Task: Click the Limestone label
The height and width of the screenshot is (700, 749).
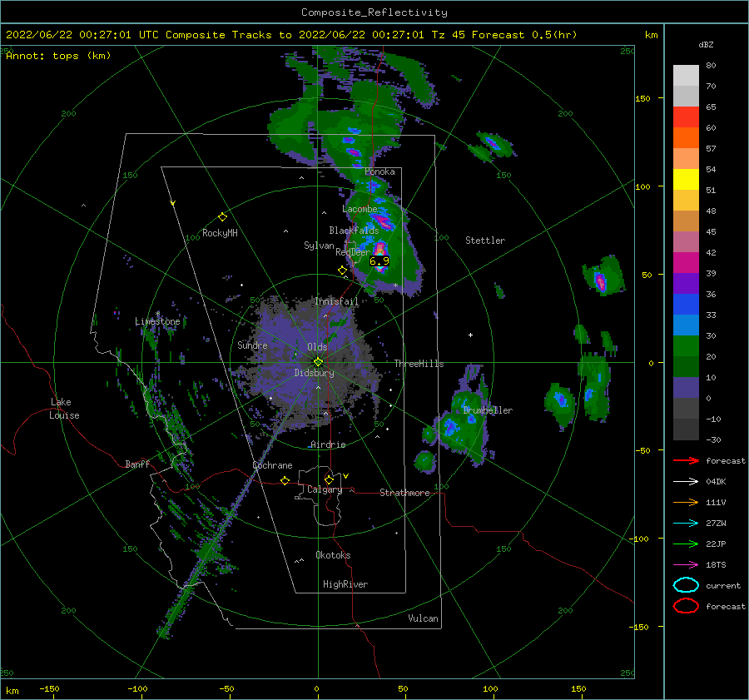Action: [157, 321]
